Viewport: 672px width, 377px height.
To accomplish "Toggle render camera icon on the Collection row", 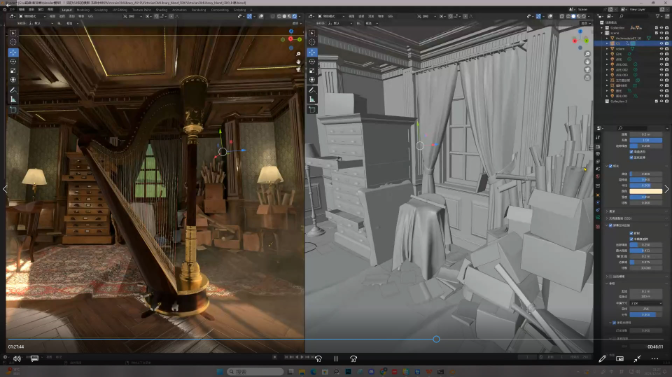I will tap(666, 27).
